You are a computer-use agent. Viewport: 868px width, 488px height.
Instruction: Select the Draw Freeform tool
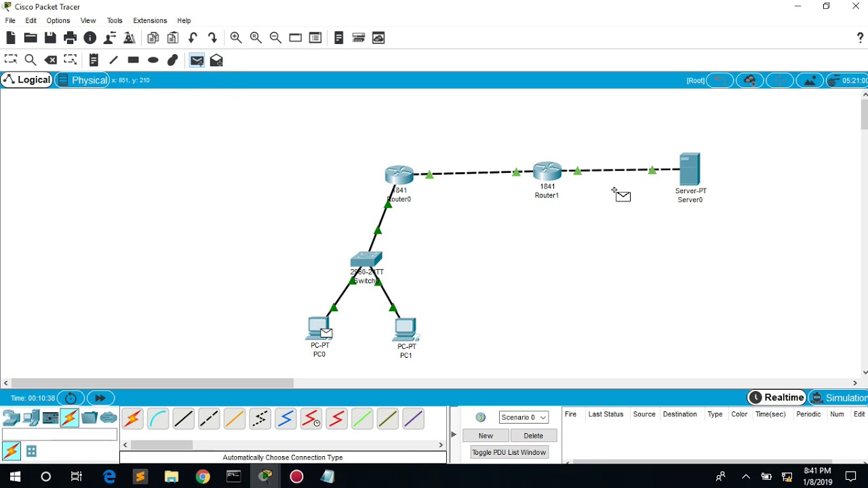173,60
